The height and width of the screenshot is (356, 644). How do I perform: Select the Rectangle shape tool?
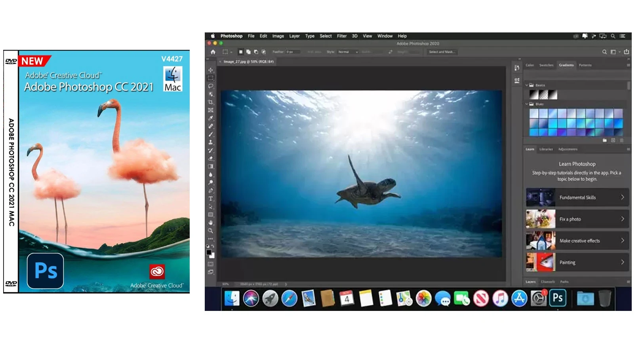click(211, 215)
